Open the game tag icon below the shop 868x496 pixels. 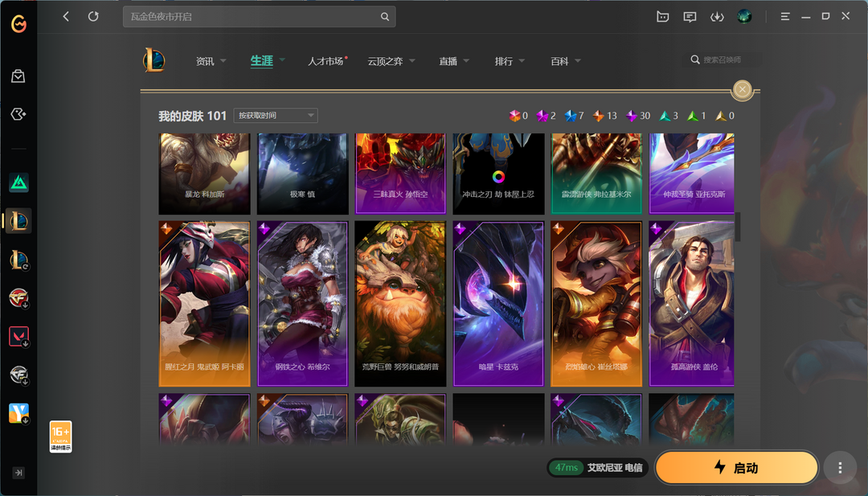coord(18,114)
